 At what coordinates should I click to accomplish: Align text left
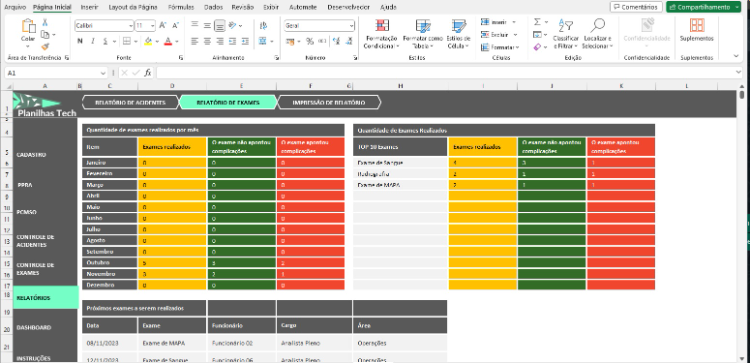pos(195,42)
